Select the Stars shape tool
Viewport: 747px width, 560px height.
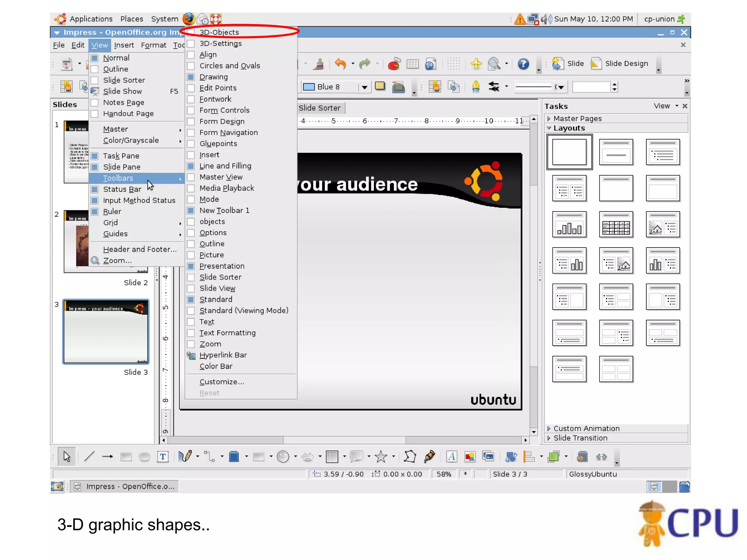[x=381, y=456]
